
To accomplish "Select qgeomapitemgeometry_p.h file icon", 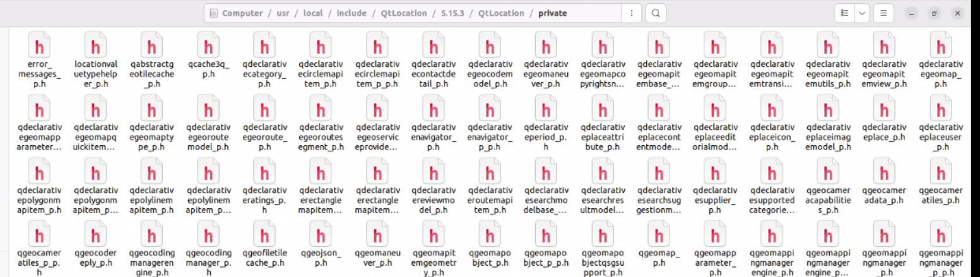I will pos(434,233).
